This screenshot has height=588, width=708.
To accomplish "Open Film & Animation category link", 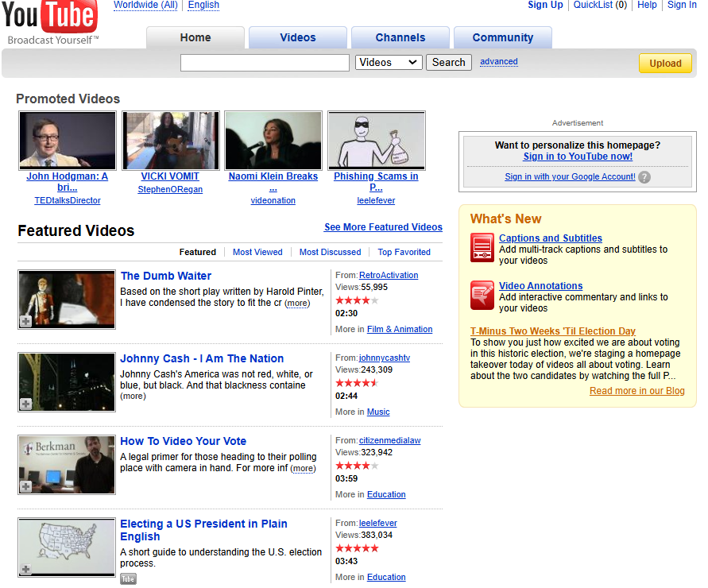I will [x=400, y=329].
